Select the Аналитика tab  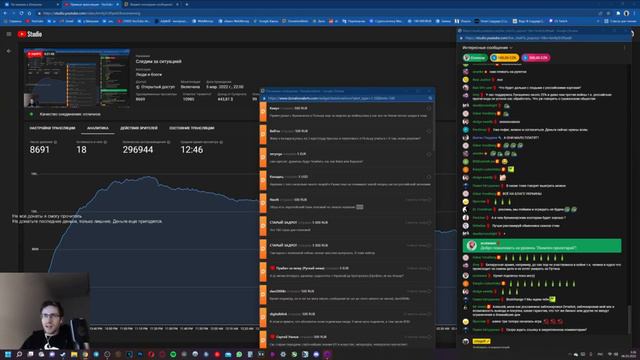coord(98,128)
